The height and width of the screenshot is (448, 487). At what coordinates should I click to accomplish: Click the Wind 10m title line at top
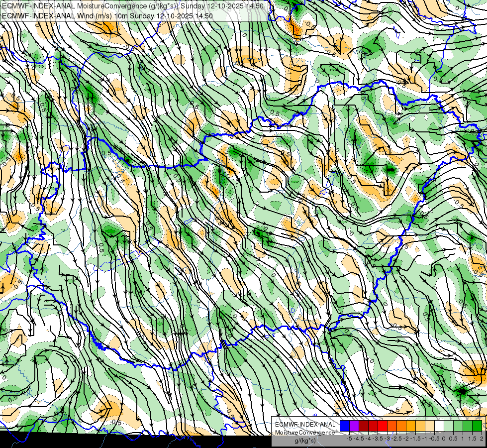coord(107,15)
